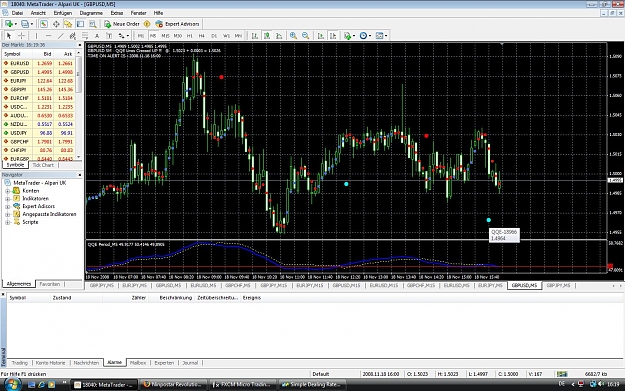This screenshot has height=391, width=625.
Task: Toggle the Navigator folder-star icon
Action: point(68,24)
